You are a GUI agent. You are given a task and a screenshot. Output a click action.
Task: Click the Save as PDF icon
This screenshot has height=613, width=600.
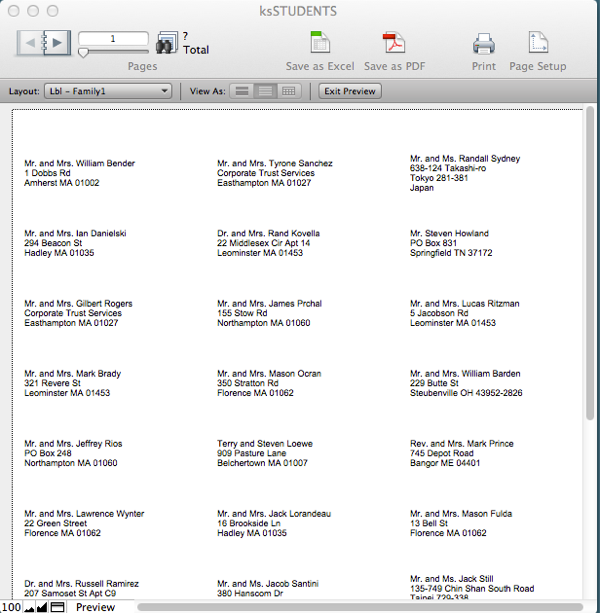(392, 43)
